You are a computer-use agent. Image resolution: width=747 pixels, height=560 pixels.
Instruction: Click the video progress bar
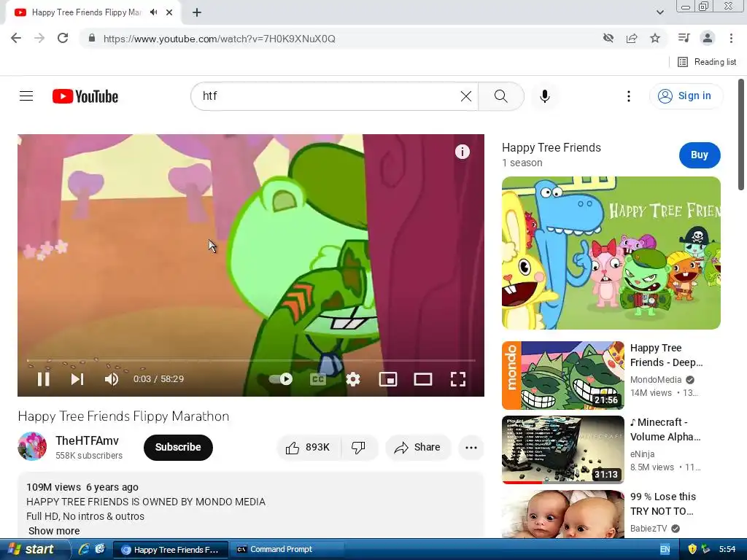[251, 360]
